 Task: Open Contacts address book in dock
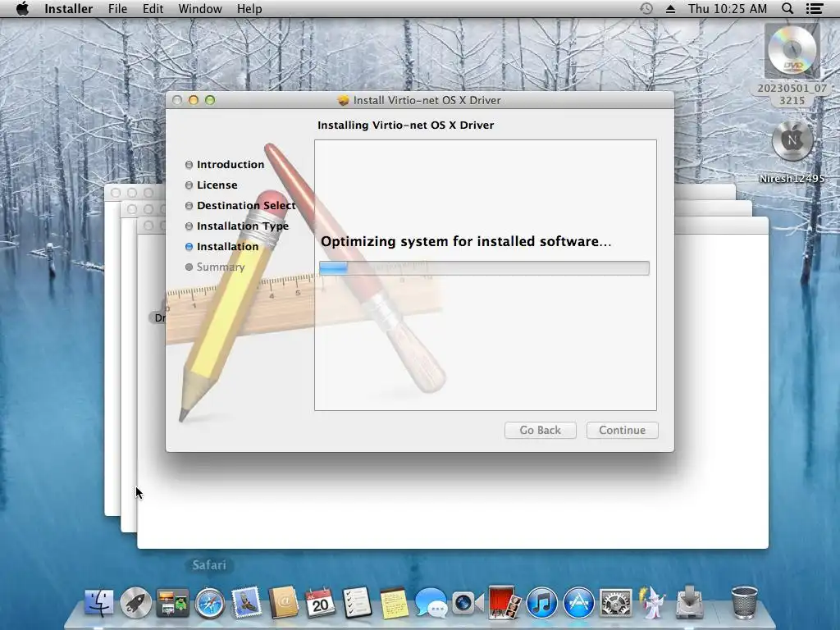tap(283, 603)
